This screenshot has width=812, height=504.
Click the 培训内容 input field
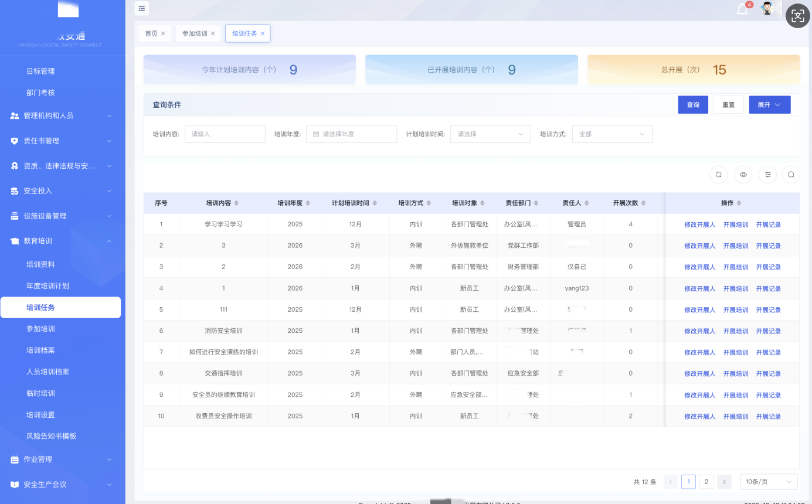[225, 134]
